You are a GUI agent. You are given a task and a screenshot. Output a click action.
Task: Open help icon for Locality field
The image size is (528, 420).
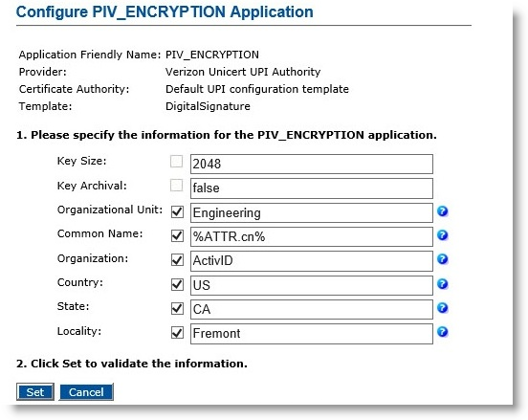[442, 332]
